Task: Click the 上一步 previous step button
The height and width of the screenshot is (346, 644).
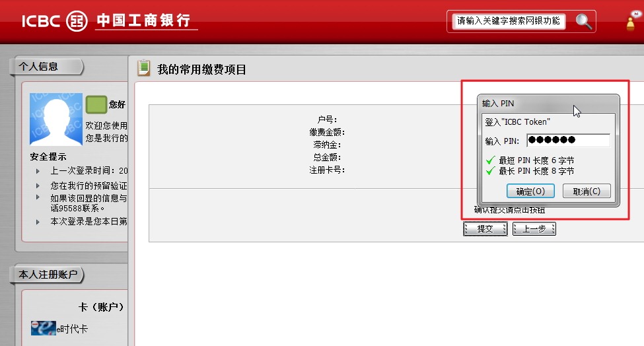Action: (x=534, y=229)
